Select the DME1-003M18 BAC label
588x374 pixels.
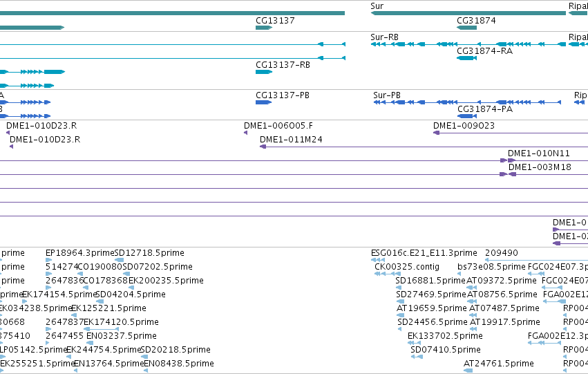(540, 167)
